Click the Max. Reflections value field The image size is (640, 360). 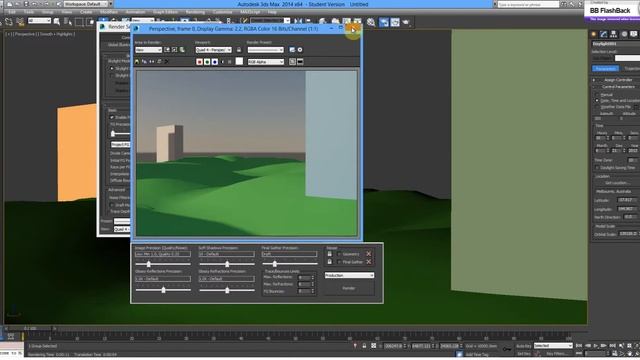point(304,277)
